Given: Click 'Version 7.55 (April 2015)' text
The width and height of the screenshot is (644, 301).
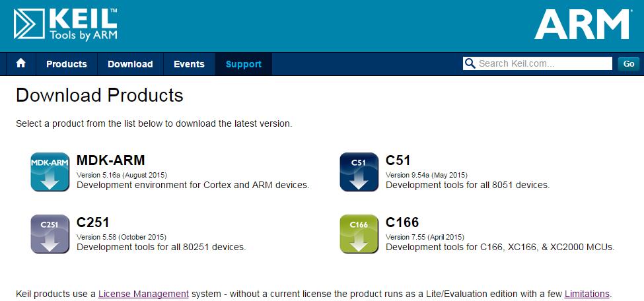Looking at the screenshot, I should [x=425, y=238].
